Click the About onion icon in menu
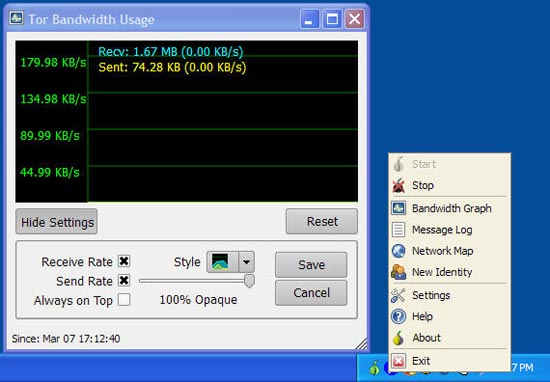Image resolution: width=550 pixels, height=382 pixels. (398, 338)
